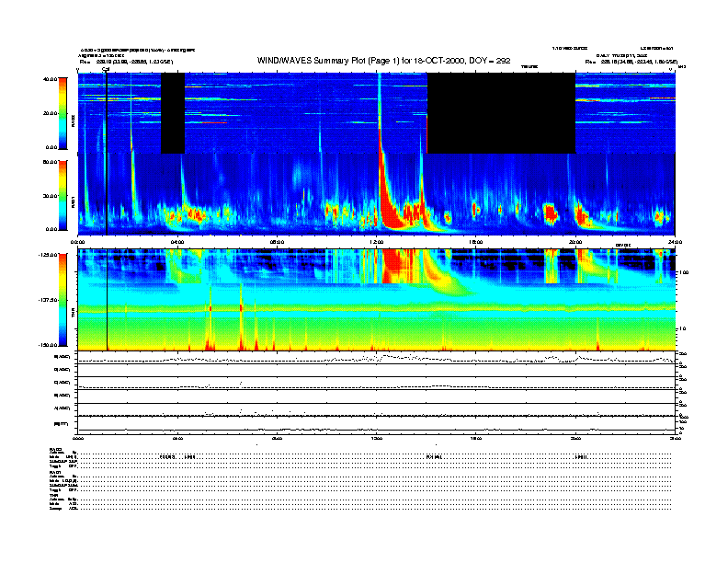728x563 pixels.
Task: Click the wide black data gap before 20:00 in RAD2
Action: (x=501, y=113)
